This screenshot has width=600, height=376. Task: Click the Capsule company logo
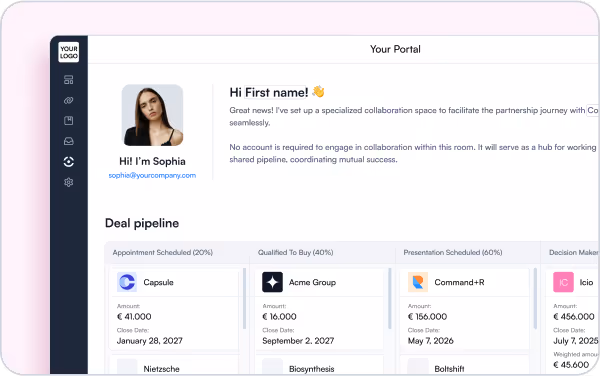click(x=127, y=282)
